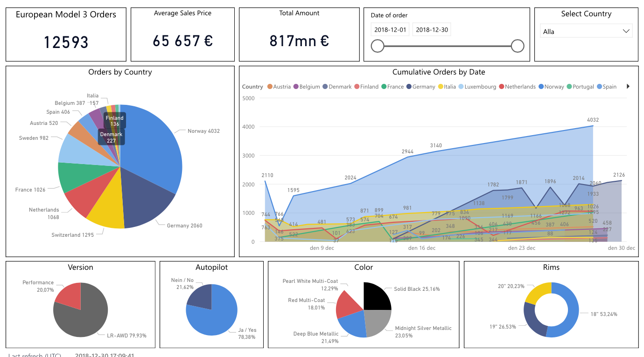644x357 pixels.
Task: Click the start date field 2018-12-01
Action: pyautogui.click(x=390, y=30)
